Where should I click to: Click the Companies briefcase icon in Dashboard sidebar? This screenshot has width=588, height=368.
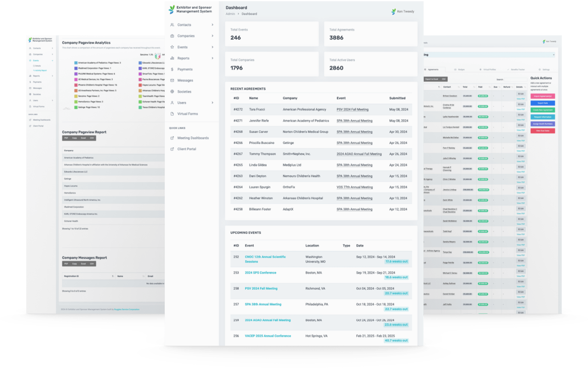(x=172, y=36)
